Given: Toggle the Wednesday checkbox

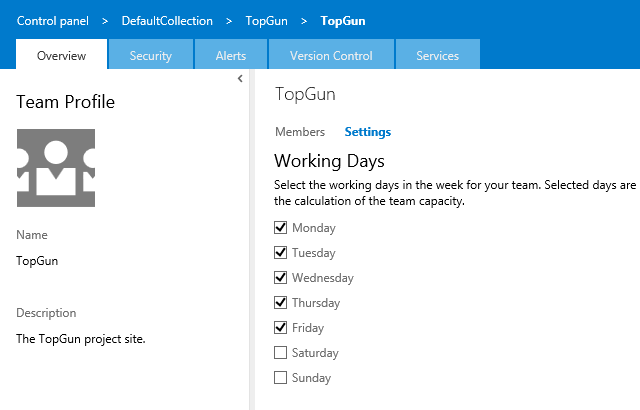Looking at the screenshot, I should point(280,277).
